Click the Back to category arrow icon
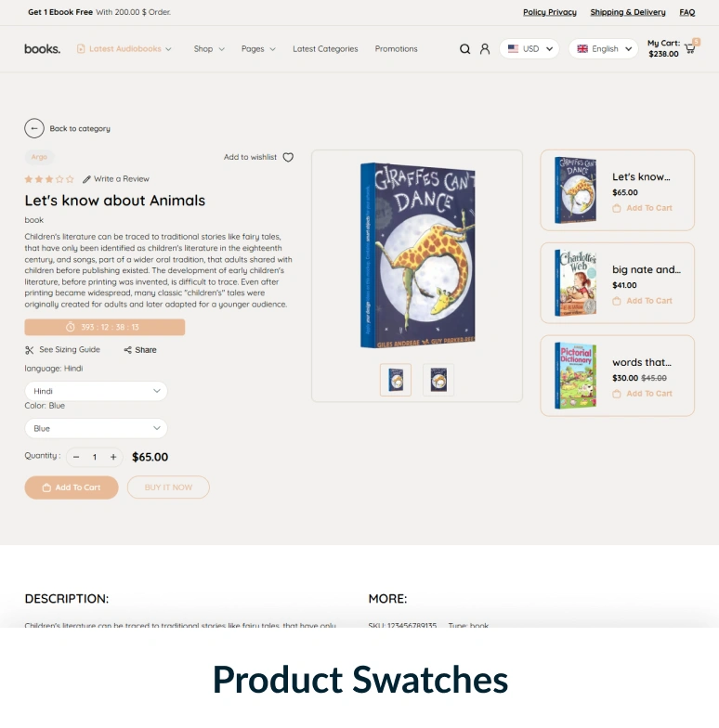 [34, 128]
